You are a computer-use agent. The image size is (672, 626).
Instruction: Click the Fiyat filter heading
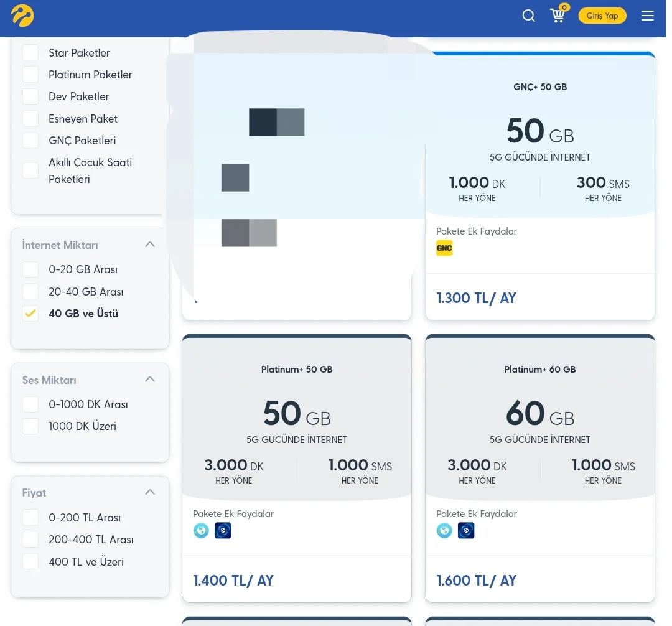click(x=34, y=493)
